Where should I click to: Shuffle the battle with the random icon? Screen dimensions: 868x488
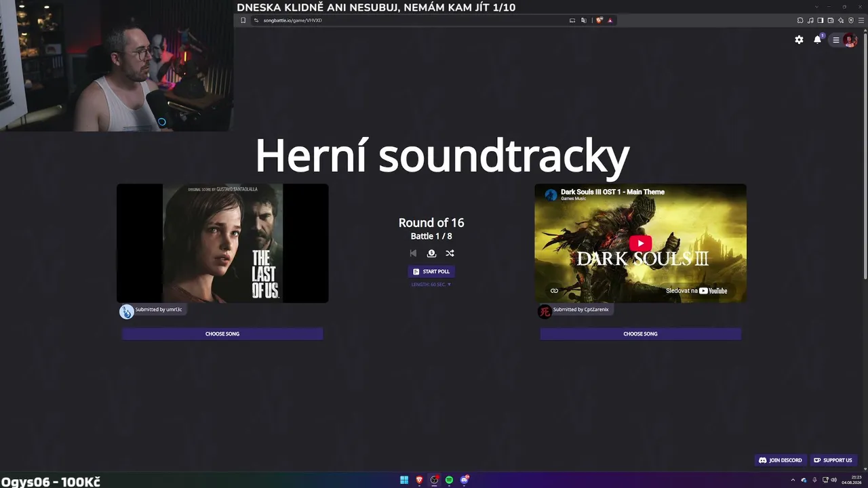pos(450,253)
